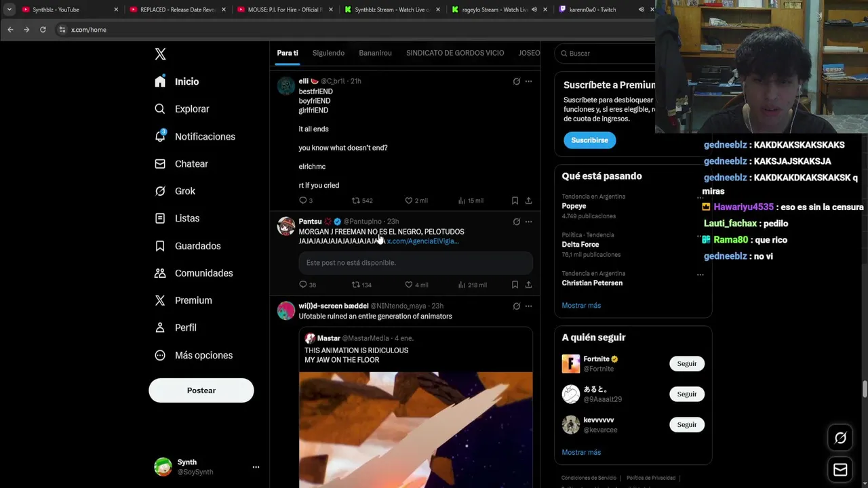This screenshot has height=488, width=868.
Task: Open more options on Pantsu's post
Action: (x=528, y=222)
